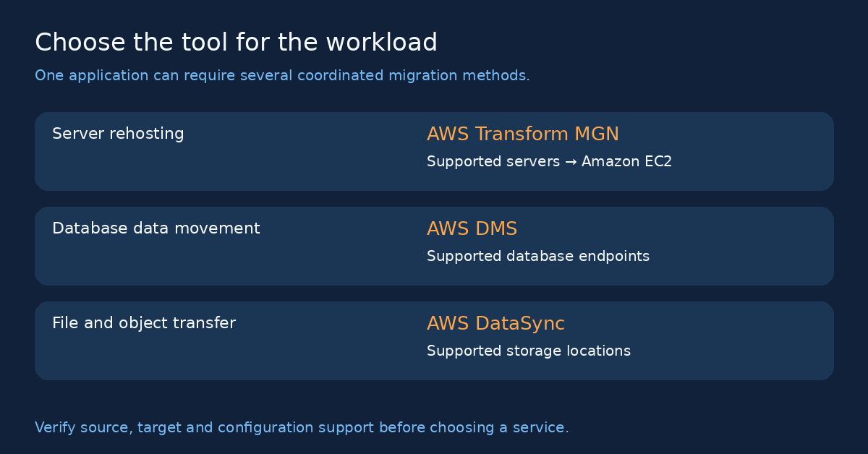Select the "AWS Transform MGN" title

pos(522,134)
